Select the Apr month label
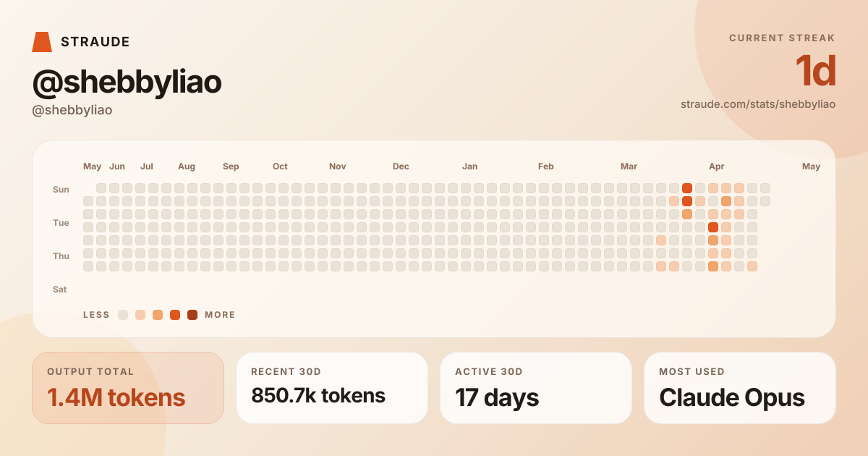 716,166
